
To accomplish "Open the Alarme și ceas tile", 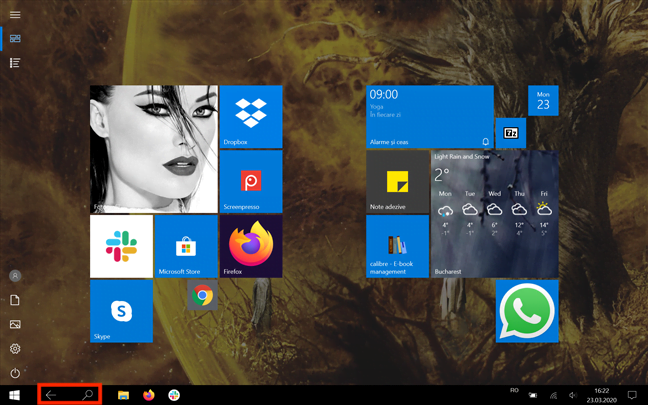I will pyautogui.click(x=430, y=117).
